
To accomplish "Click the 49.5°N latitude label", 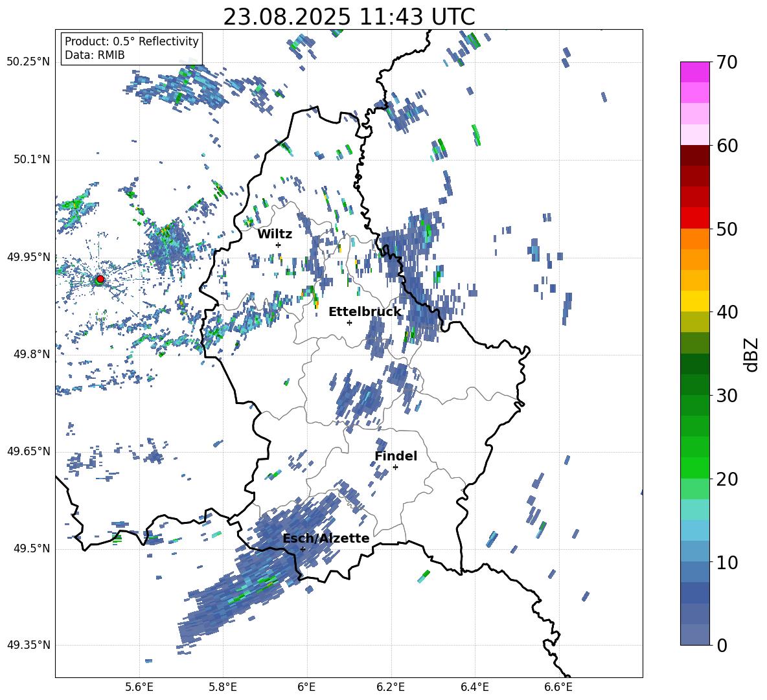I will coord(32,548).
